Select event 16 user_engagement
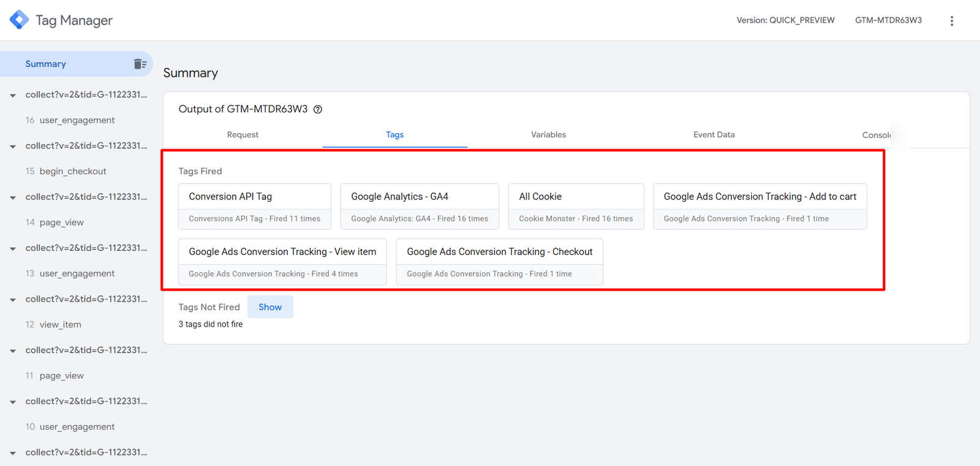This screenshot has height=466, width=980. tap(77, 120)
